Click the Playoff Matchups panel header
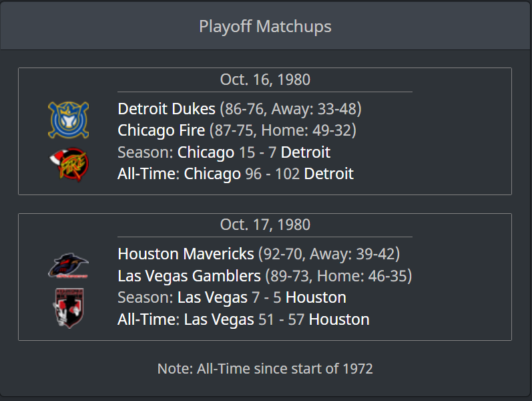The height and width of the screenshot is (401, 532). tap(265, 27)
